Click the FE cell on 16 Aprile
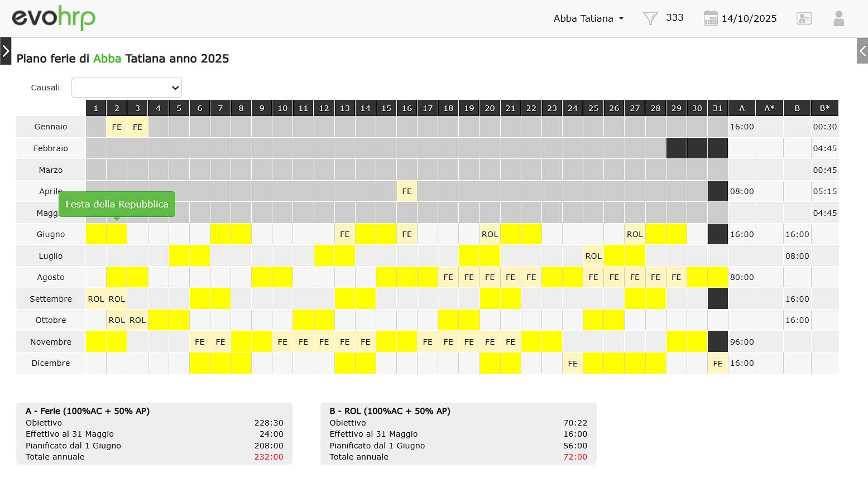868x483 pixels. [407, 191]
